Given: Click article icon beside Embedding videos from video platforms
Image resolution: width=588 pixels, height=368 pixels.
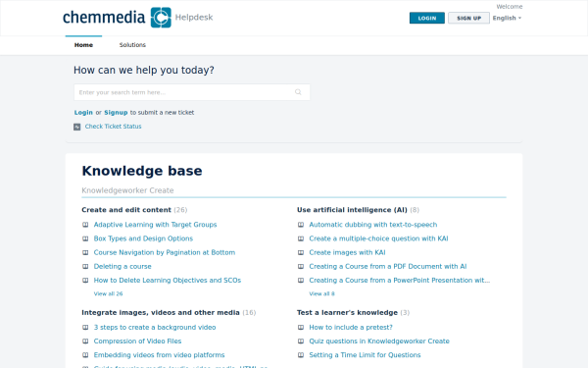Looking at the screenshot, I should [x=85, y=355].
